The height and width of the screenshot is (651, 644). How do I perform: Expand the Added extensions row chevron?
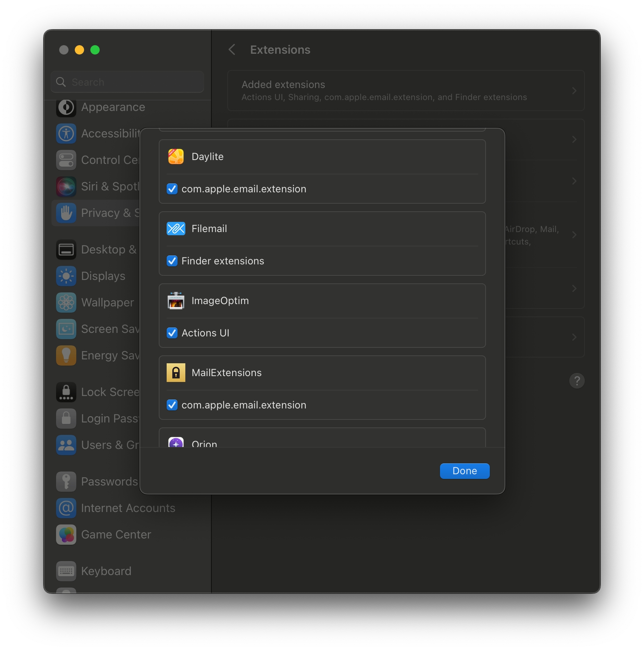[x=574, y=91]
